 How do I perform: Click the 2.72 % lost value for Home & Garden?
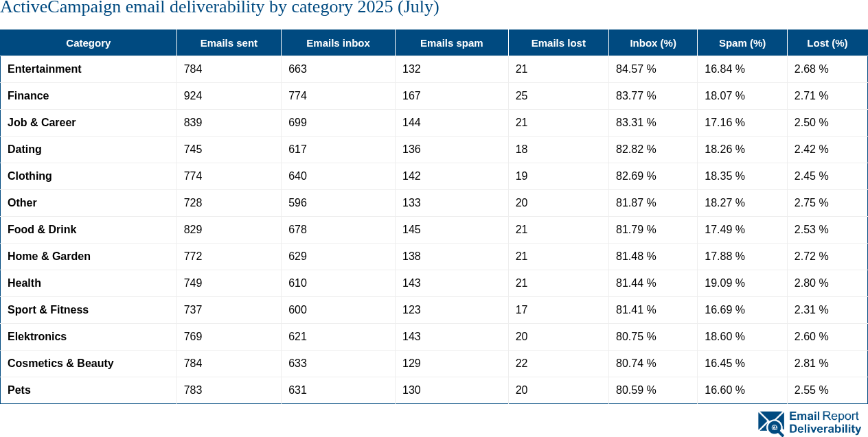[x=812, y=257]
